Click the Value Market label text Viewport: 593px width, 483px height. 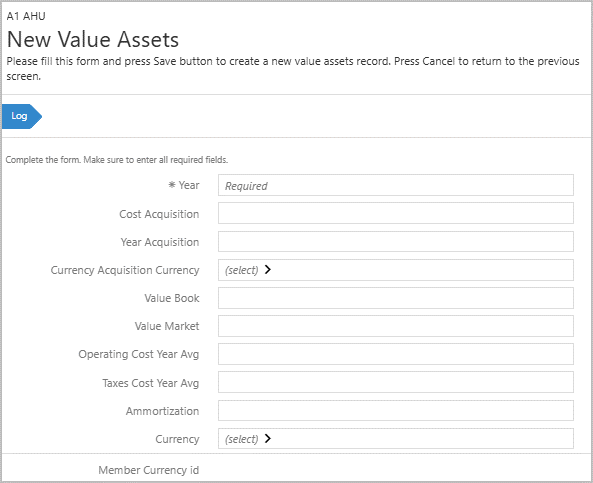coord(167,326)
